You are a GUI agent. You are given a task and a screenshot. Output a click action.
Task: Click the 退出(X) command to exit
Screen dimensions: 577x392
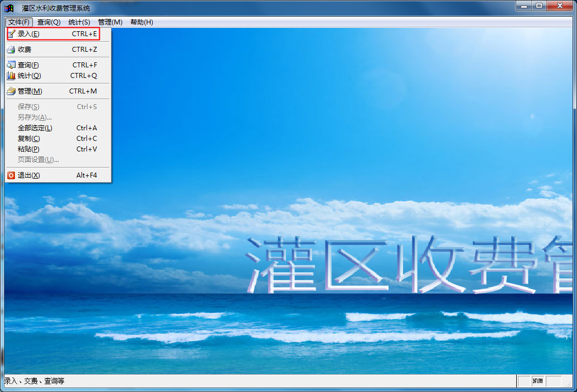click(x=32, y=175)
